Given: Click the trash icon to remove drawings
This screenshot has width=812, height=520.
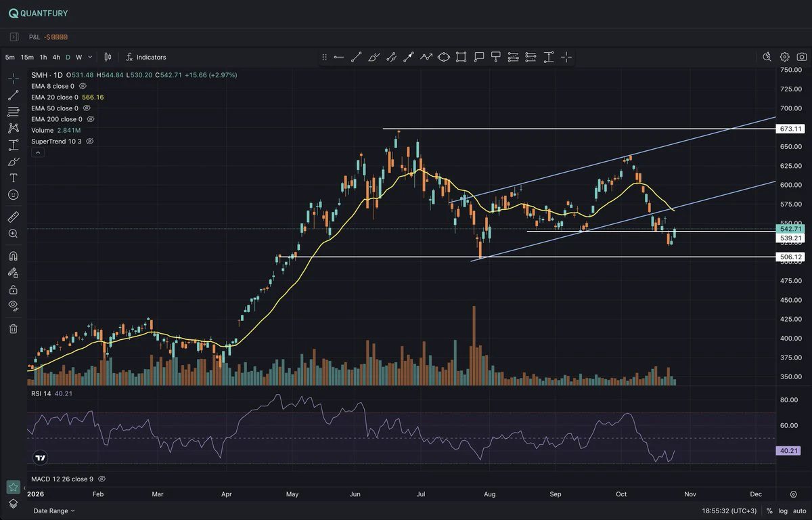Looking at the screenshot, I should tap(14, 329).
